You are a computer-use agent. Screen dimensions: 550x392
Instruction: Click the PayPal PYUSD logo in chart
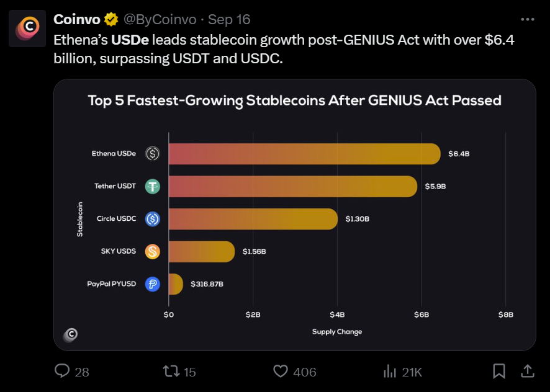pos(152,284)
